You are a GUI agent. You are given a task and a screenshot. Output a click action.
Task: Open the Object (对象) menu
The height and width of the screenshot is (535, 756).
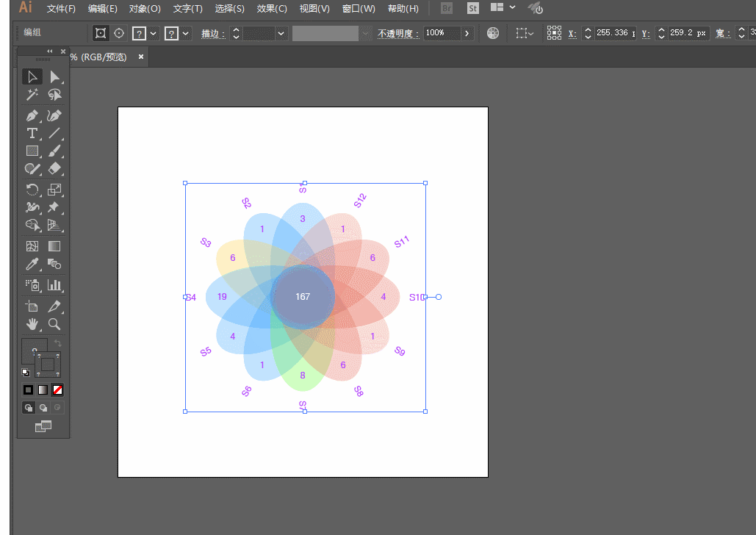[x=145, y=9]
